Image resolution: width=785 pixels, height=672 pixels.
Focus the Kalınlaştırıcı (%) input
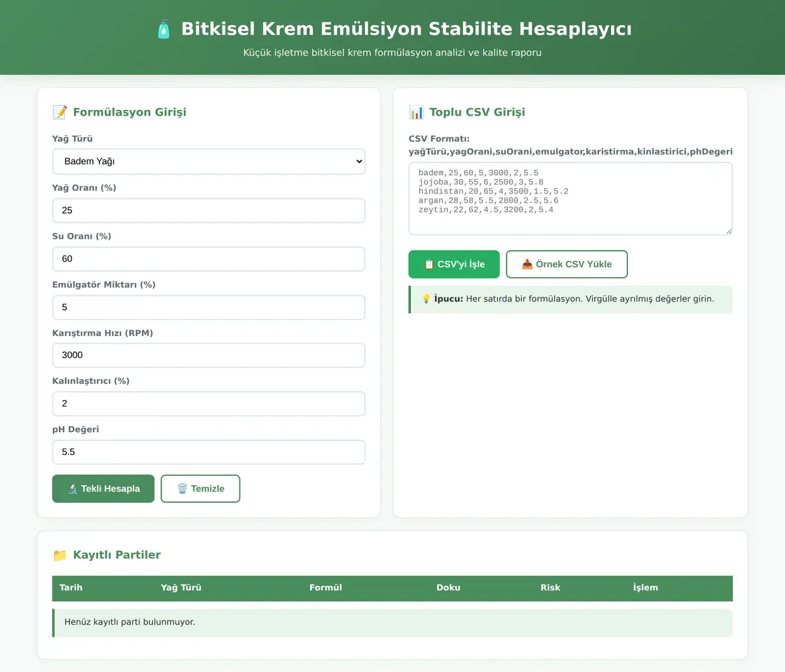pyautogui.click(x=209, y=403)
